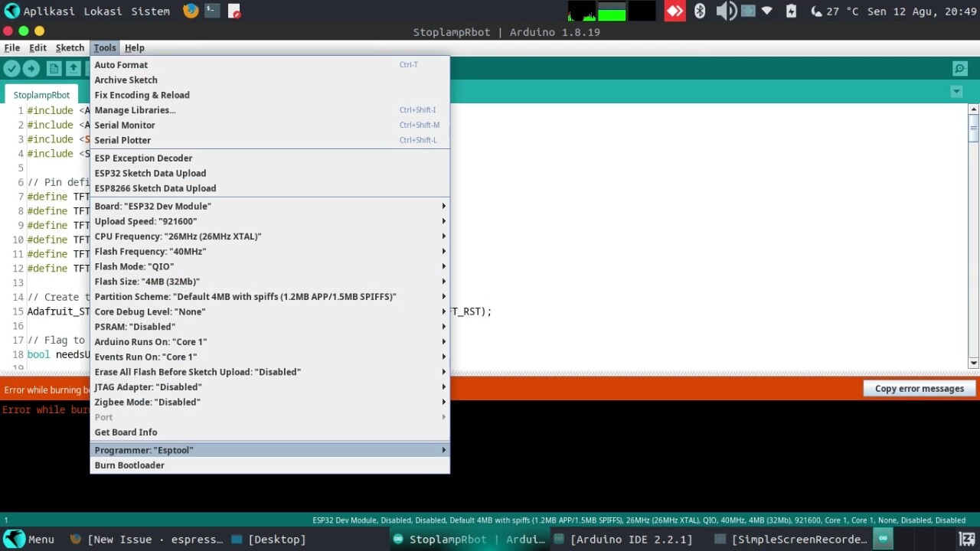The height and width of the screenshot is (551, 980).
Task: Click the New sketch toolbar icon
Action: coord(54,69)
